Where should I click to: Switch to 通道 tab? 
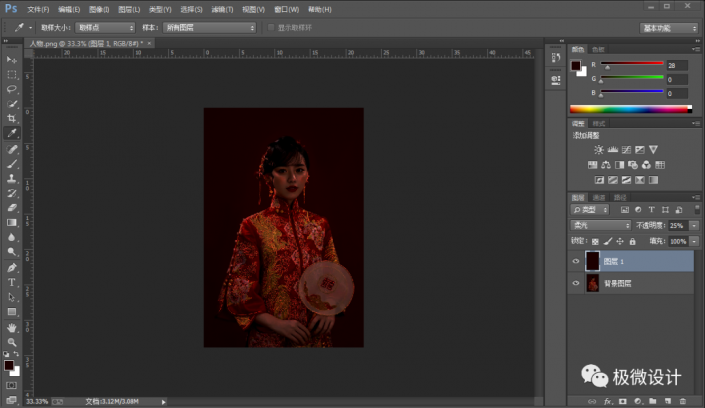(x=599, y=197)
